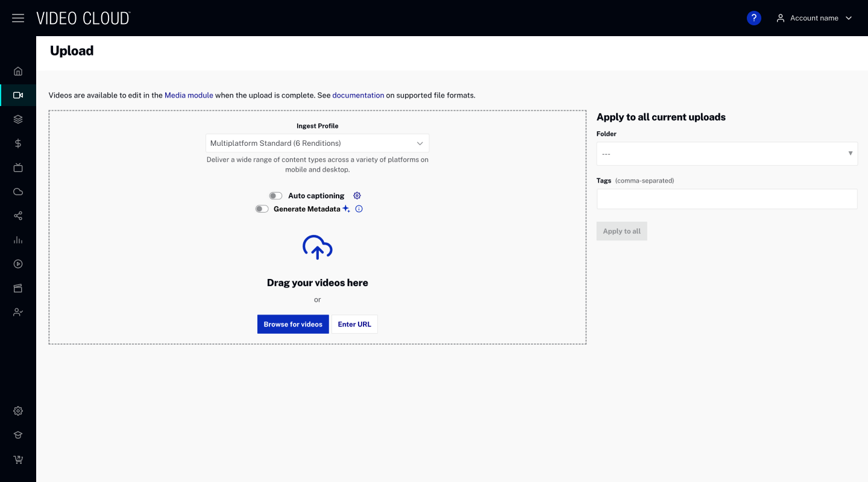Open the video camera Upload module icon
868x482 pixels.
[18, 95]
